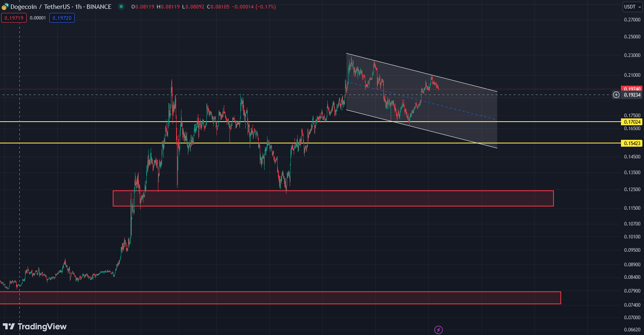Viewport: 644px width, 335px height.
Task: Select the yellow 0.17024 price label
Action: point(632,122)
